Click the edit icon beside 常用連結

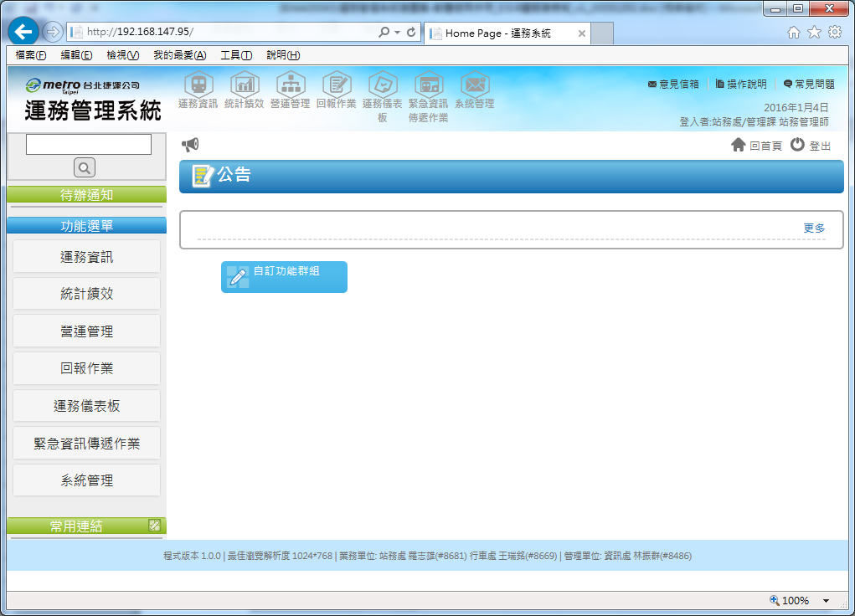(x=154, y=526)
